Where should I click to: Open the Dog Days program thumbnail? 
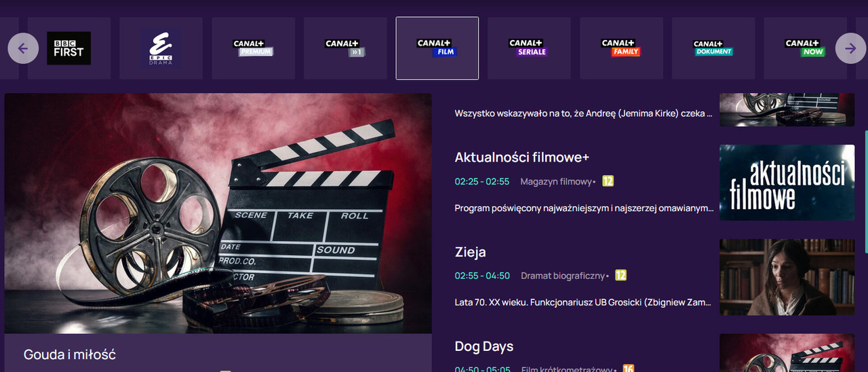[787, 353]
